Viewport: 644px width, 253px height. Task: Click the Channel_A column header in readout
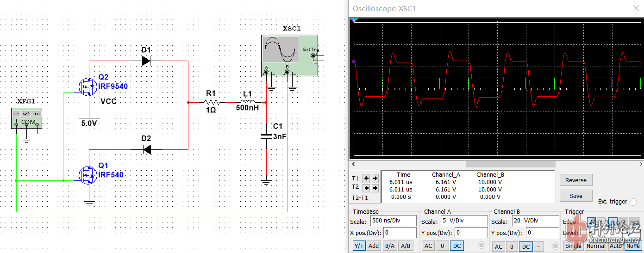point(446,175)
